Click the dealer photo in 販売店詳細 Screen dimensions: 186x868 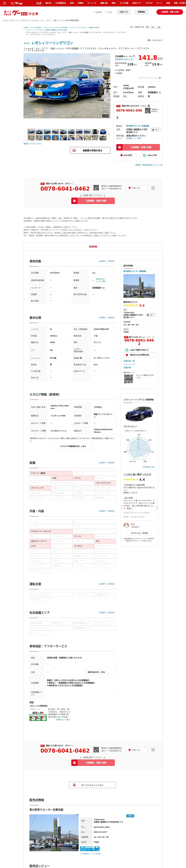coord(139,286)
